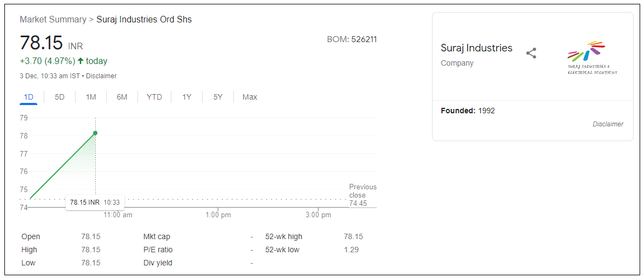Click the green up arrow next to today
This screenshot has width=644, height=278.
tap(81, 61)
